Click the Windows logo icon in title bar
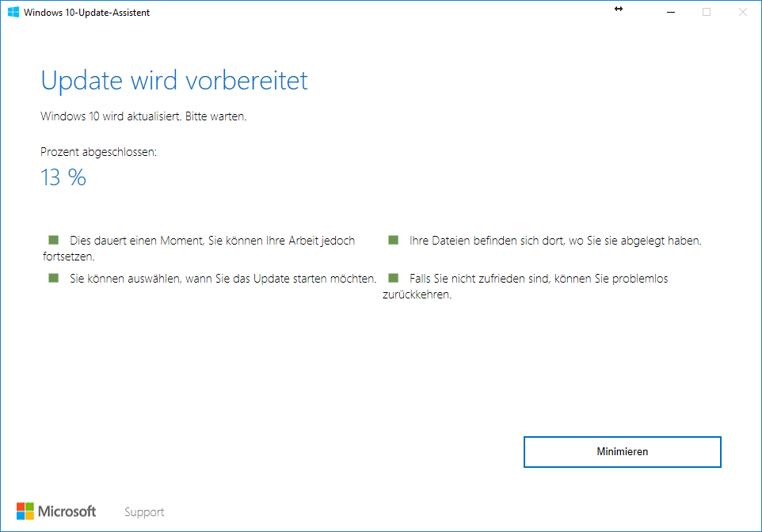 click(13, 12)
